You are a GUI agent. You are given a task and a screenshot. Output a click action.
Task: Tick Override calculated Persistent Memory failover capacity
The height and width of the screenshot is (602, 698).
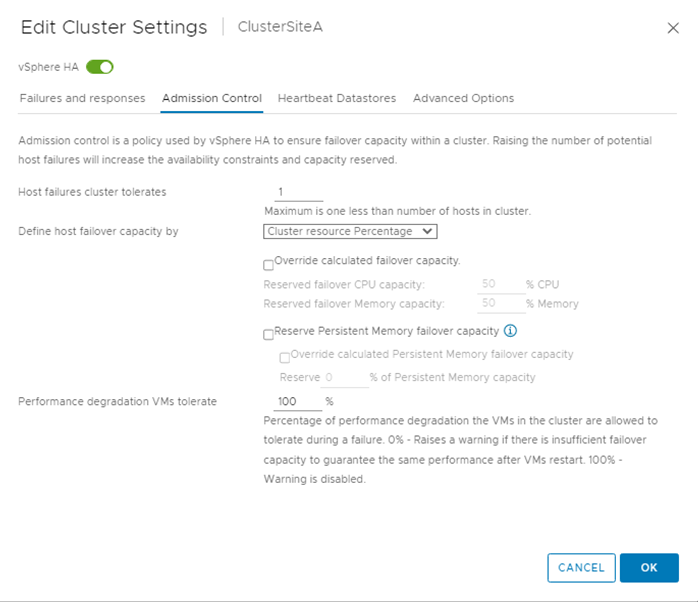[285, 357]
